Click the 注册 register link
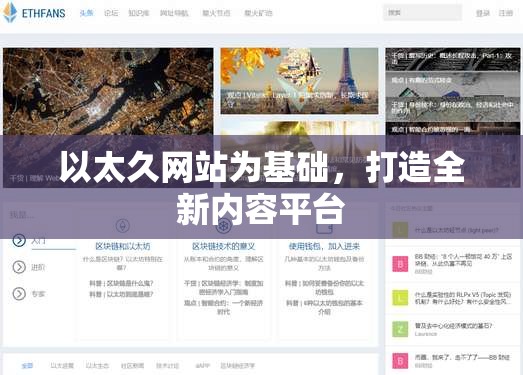The height and width of the screenshot is (375, 523). pos(506,13)
